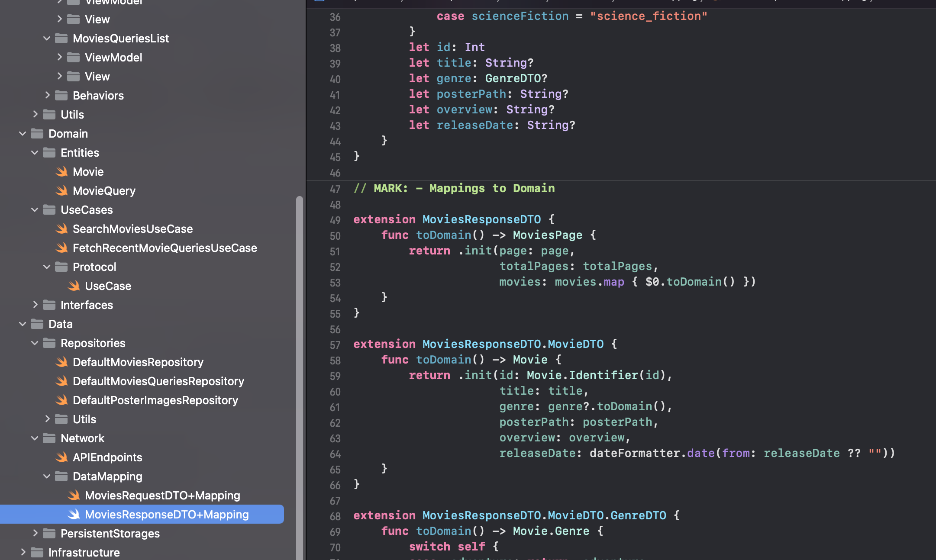The image size is (936, 560).
Task: Click SearchMoviesUseCase Swift file icon
Action: click(62, 229)
